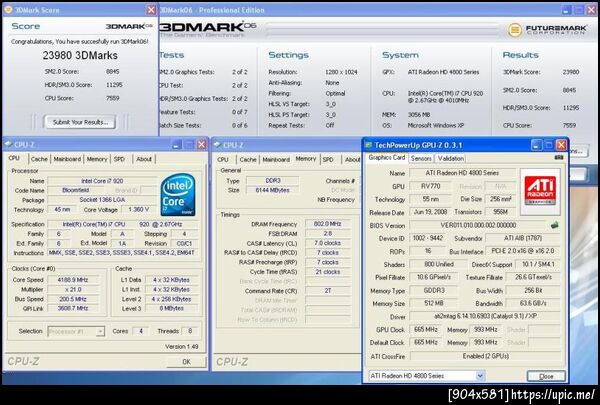The image size is (600, 405).
Task: Click the Intel Core i7 logo in CPU-Z
Action: pyautogui.click(x=178, y=194)
